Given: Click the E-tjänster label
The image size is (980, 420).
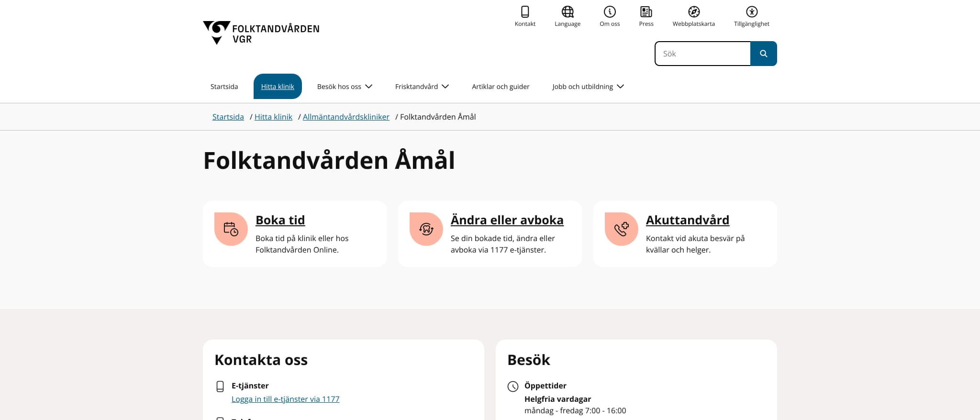Looking at the screenshot, I should 250,386.
